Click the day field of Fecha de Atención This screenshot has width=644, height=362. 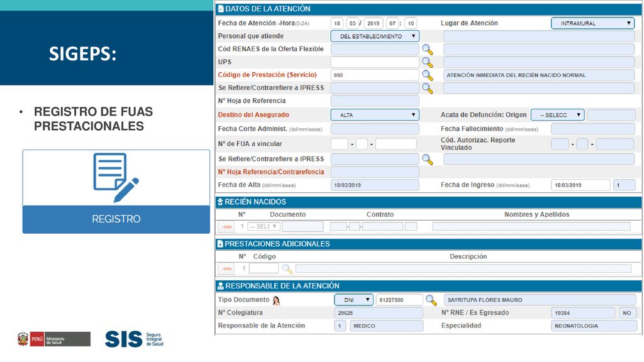point(337,23)
